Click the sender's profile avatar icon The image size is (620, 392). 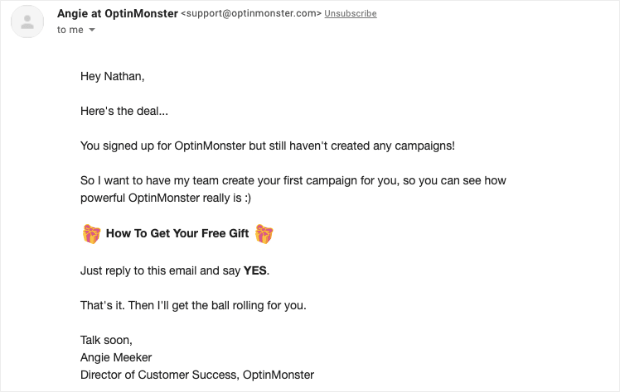tap(27, 22)
